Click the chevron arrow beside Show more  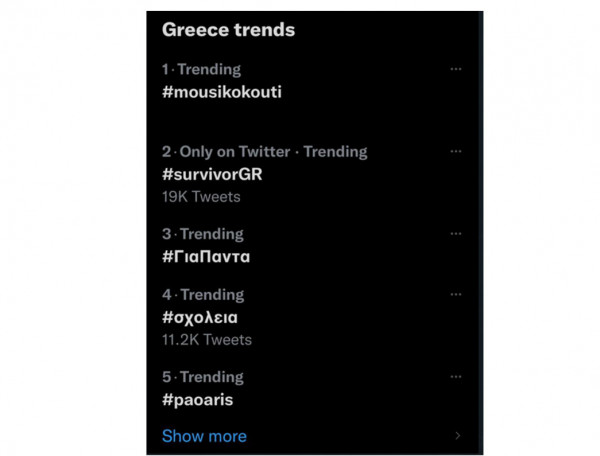tap(458, 436)
